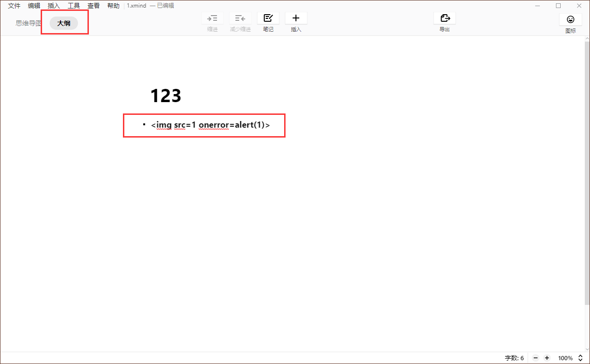Viewport: 590px width, 364px height.
Task: Click the outline title 123
Action: pyautogui.click(x=165, y=96)
